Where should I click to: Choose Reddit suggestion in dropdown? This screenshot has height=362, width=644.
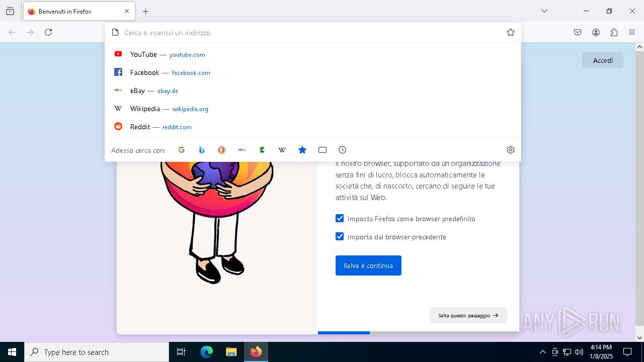[313, 127]
